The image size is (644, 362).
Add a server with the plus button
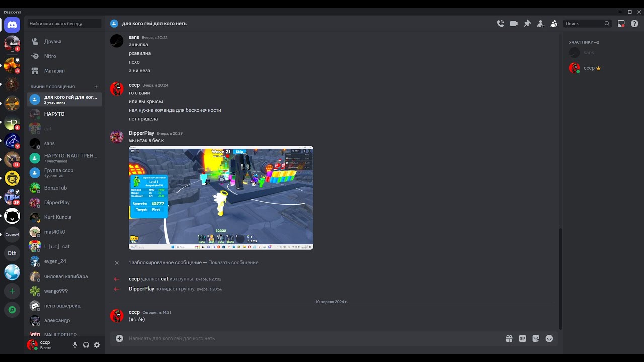coord(12,291)
